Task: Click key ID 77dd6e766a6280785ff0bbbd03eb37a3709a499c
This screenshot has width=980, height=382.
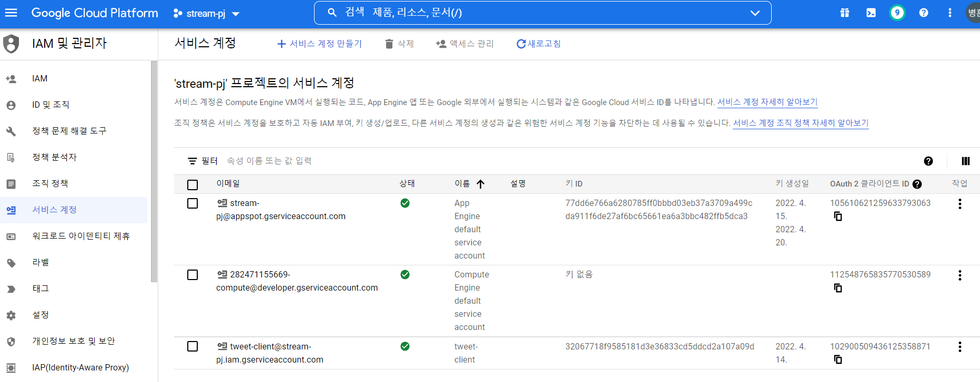Action: click(659, 203)
